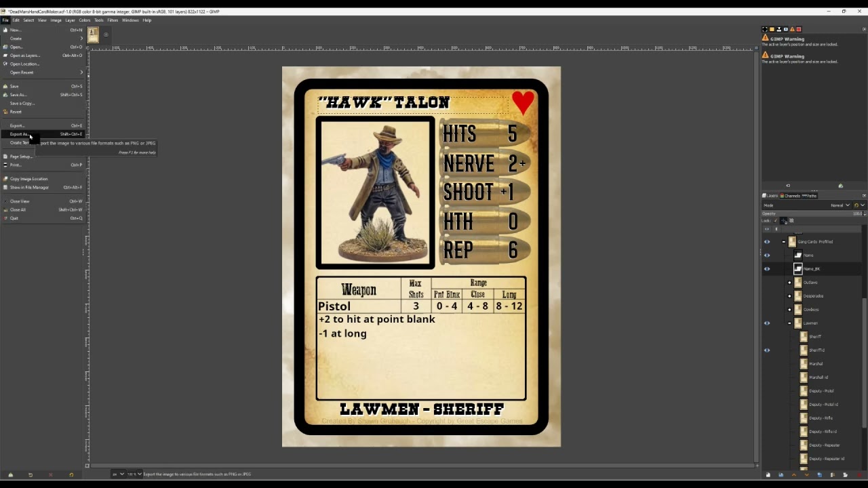The height and width of the screenshot is (488, 868).
Task: Delete this layer button
Action: click(x=858, y=474)
